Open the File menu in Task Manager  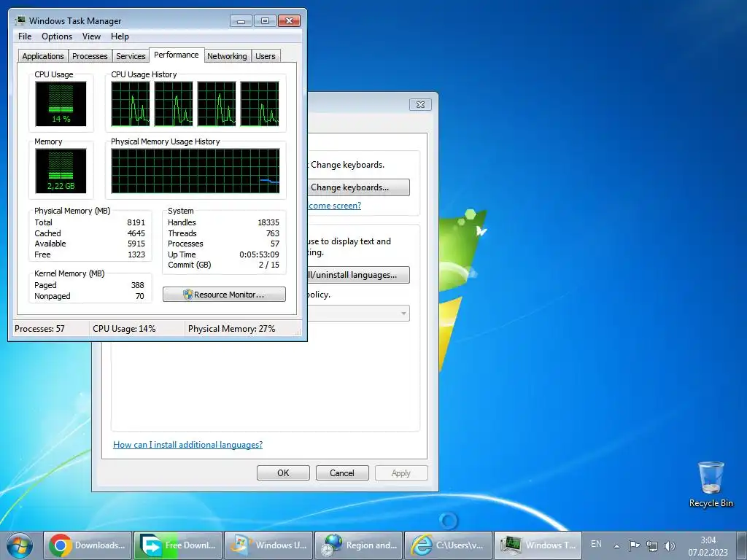25,36
